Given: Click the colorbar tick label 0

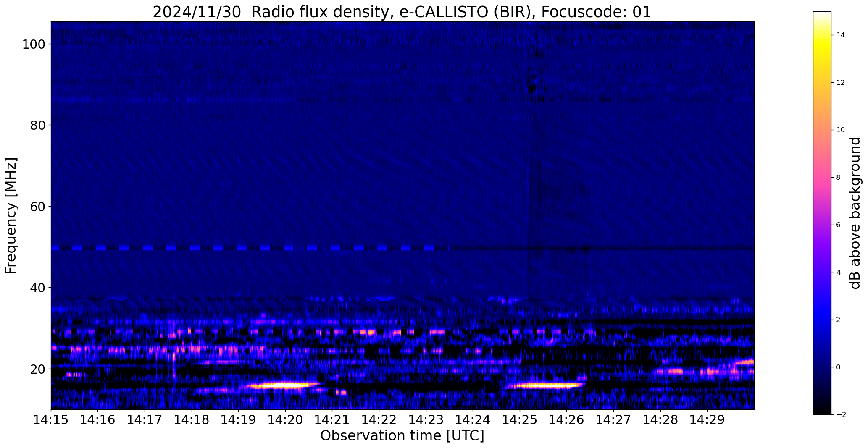Looking at the screenshot, I should click(x=839, y=367).
